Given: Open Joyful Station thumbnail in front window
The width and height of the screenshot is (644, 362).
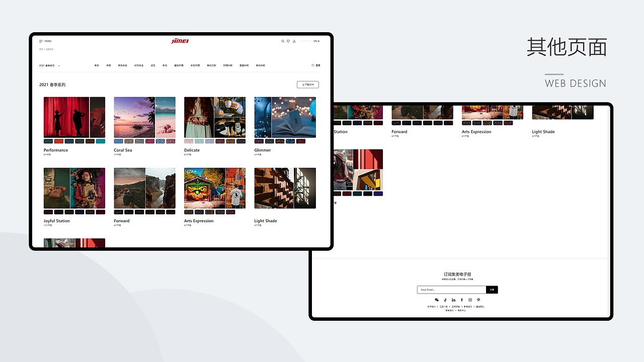Looking at the screenshot, I should 74,188.
